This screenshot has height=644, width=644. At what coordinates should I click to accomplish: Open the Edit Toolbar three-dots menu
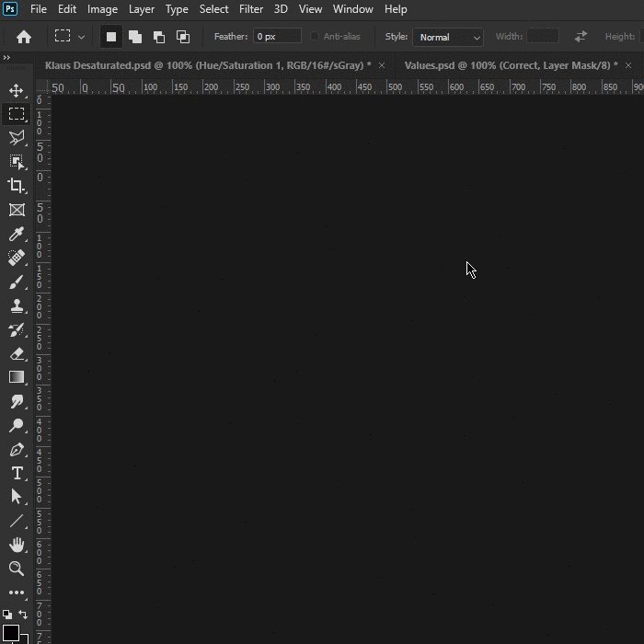pyautogui.click(x=17, y=592)
